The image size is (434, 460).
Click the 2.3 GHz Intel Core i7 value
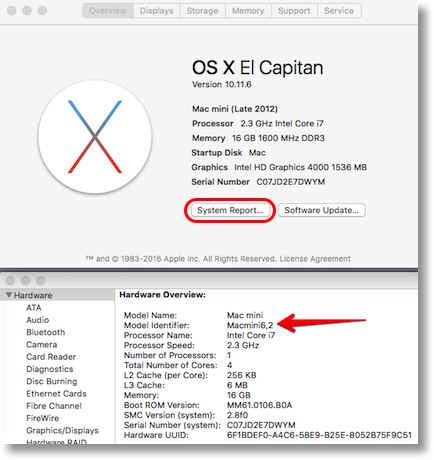coord(282,124)
